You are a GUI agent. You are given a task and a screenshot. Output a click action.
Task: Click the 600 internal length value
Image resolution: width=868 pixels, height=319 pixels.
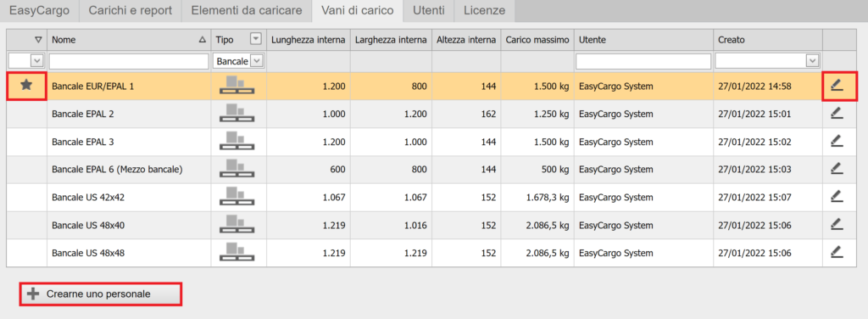coord(337,169)
